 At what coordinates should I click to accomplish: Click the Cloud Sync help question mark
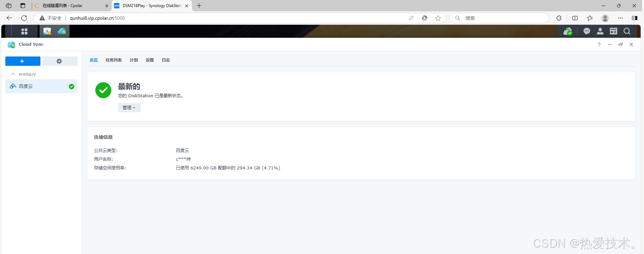(599, 44)
